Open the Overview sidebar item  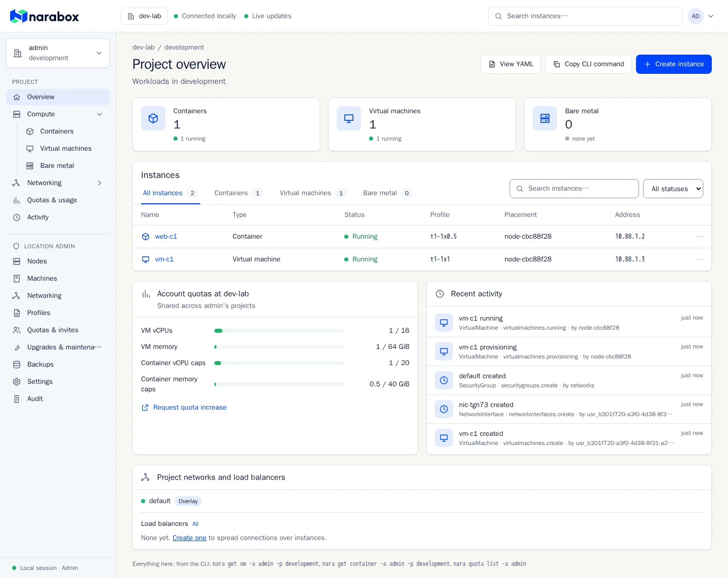point(58,97)
